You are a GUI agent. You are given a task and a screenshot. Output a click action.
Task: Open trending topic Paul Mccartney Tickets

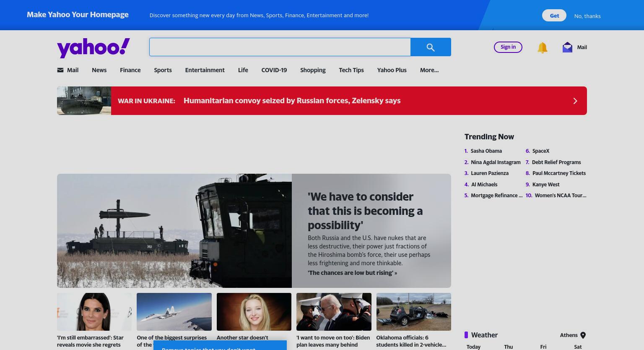[559, 173]
